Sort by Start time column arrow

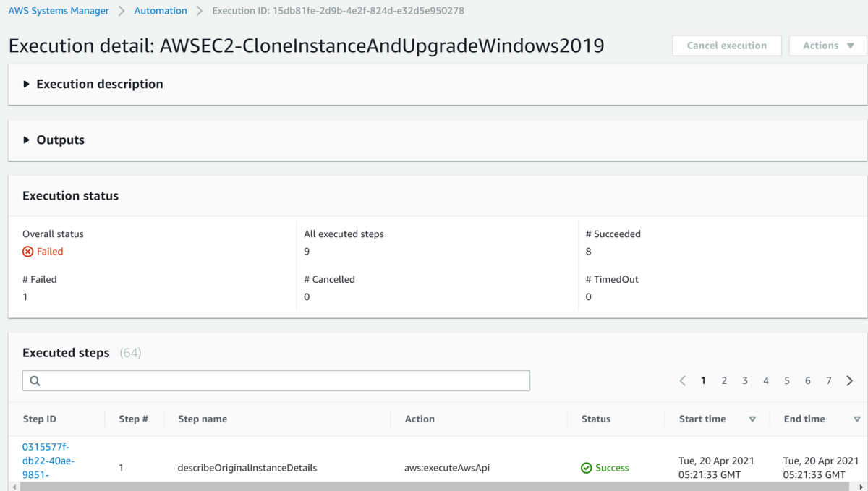pyautogui.click(x=752, y=419)
